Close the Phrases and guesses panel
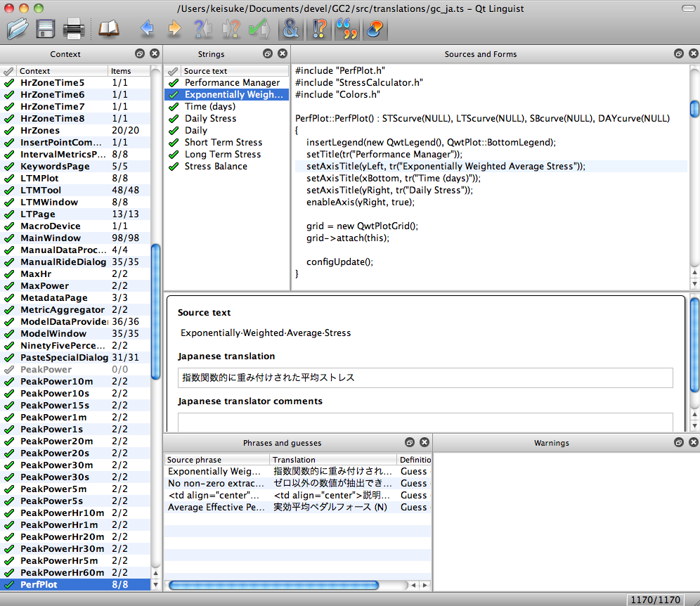The image size is (700, 606). (x=424, y=442)
